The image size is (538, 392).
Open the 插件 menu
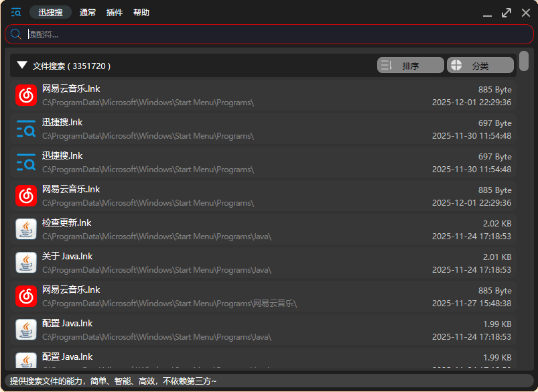coord(114,11)
